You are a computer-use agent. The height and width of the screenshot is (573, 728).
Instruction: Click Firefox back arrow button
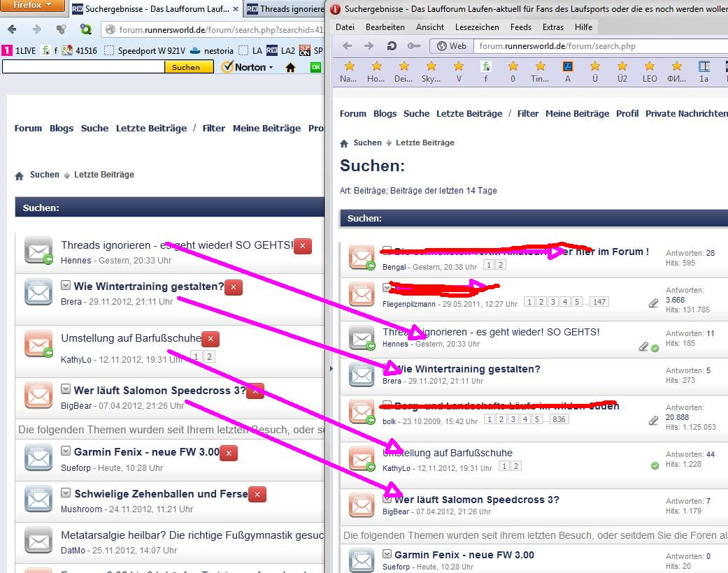click(13, 30)
